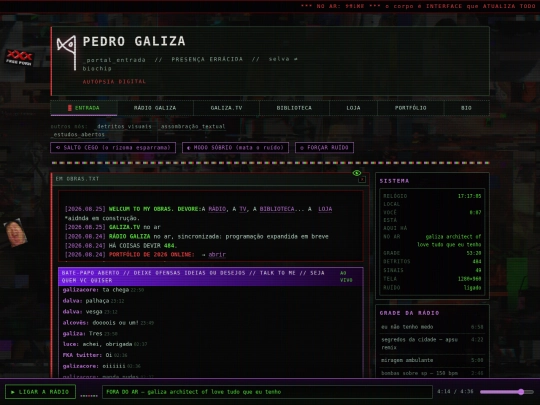
Task: Click galizacore's "oiiiiii" message
Action: coord(101,366)
